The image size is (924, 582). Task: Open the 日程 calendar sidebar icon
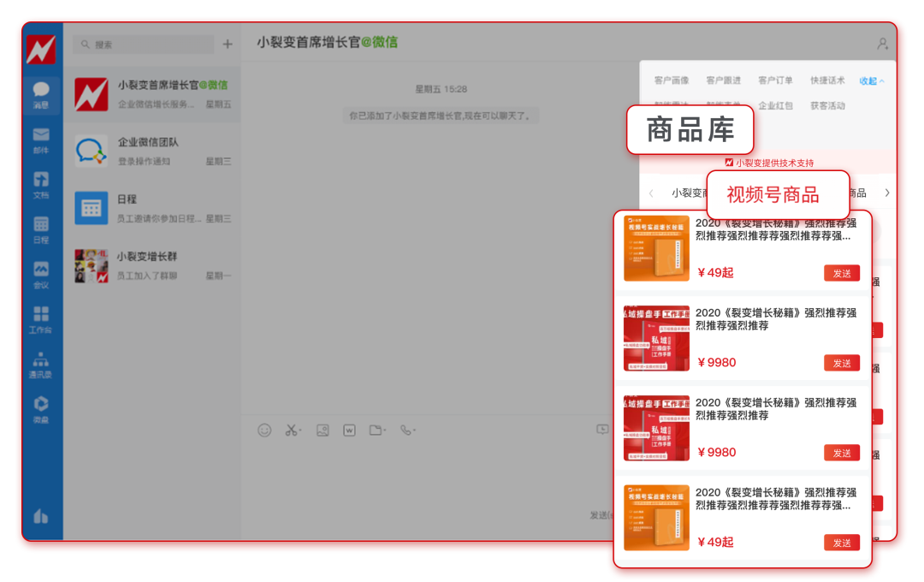pos(41,229)
